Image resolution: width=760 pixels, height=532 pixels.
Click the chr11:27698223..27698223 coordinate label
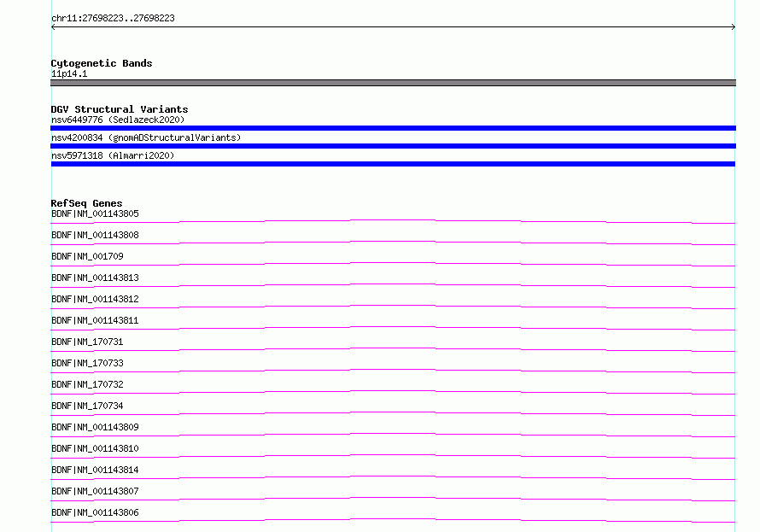[113, 18]
